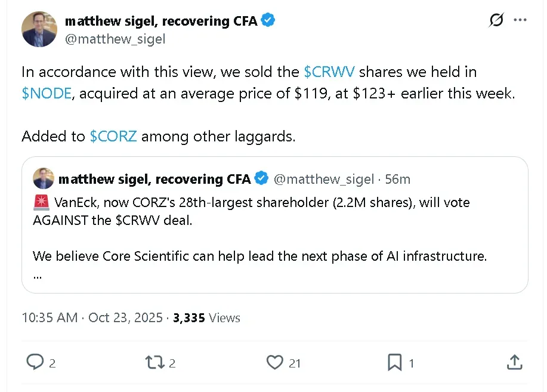
Task: Like the post with the heart icon
Action: tap(274, 362)
